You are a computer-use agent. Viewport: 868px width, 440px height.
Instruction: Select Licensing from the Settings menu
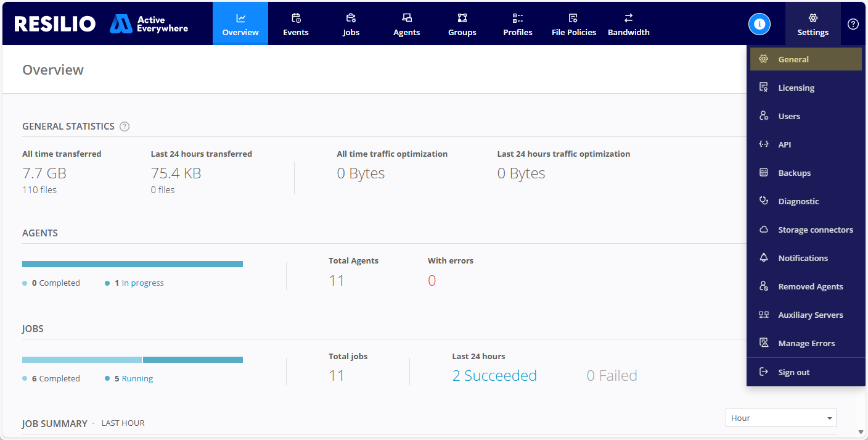click(x=796, y=88)
